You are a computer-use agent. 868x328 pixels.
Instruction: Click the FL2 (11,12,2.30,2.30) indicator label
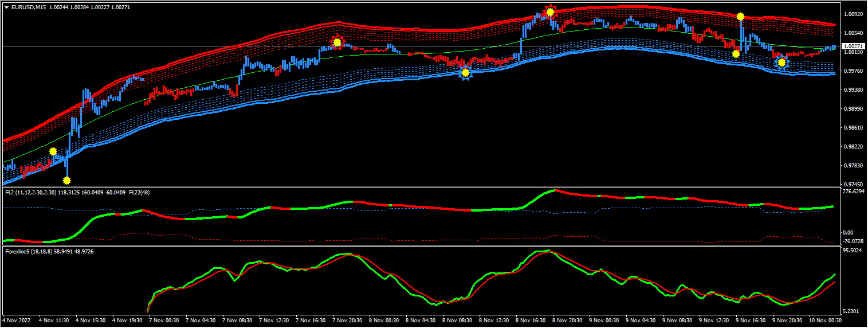point(30,193)
